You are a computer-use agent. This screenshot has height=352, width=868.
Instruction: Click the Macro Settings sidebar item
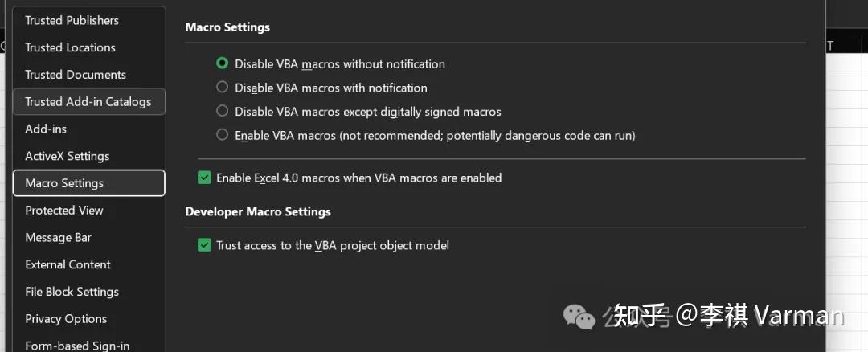pyautogui.click(x=64, y=183)
